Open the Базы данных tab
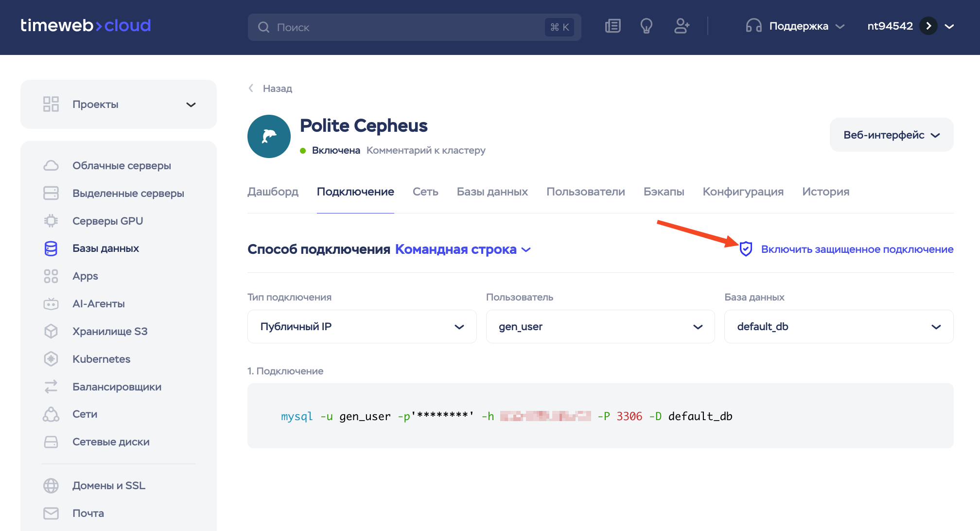This screenshot has width=980, height=531. click(492, 192)
